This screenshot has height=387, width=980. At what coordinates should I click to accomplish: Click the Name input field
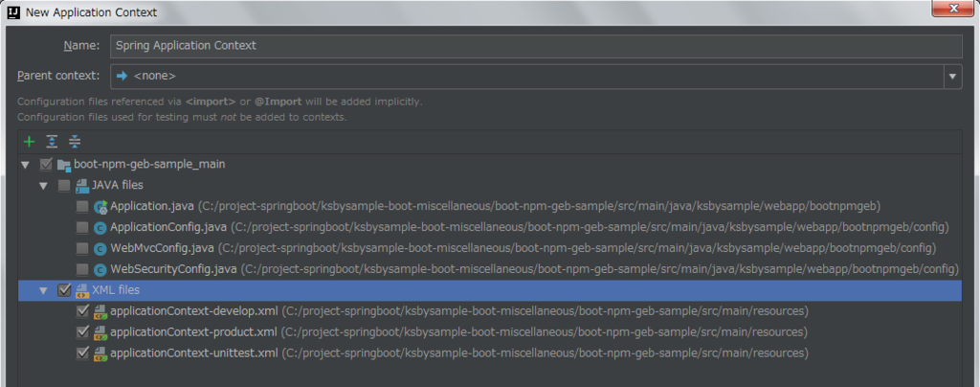(536, 46)
